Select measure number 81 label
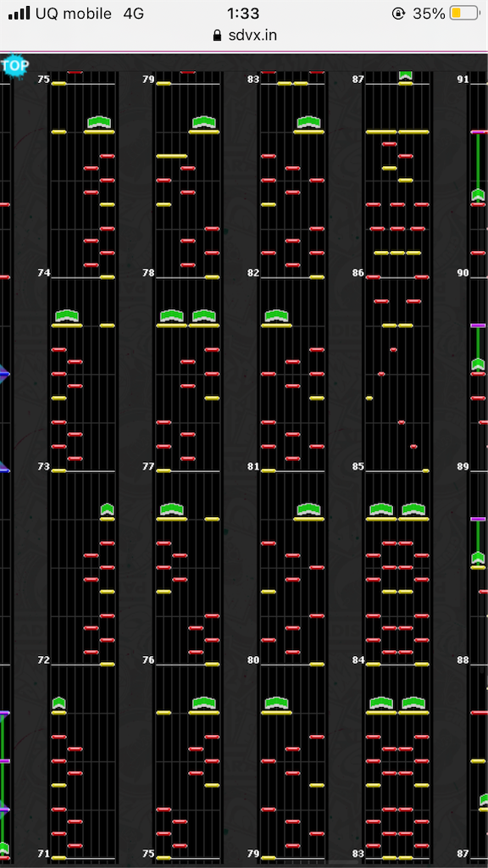The image size is (488, 868). pyautogui.click(x=253, y=467)
